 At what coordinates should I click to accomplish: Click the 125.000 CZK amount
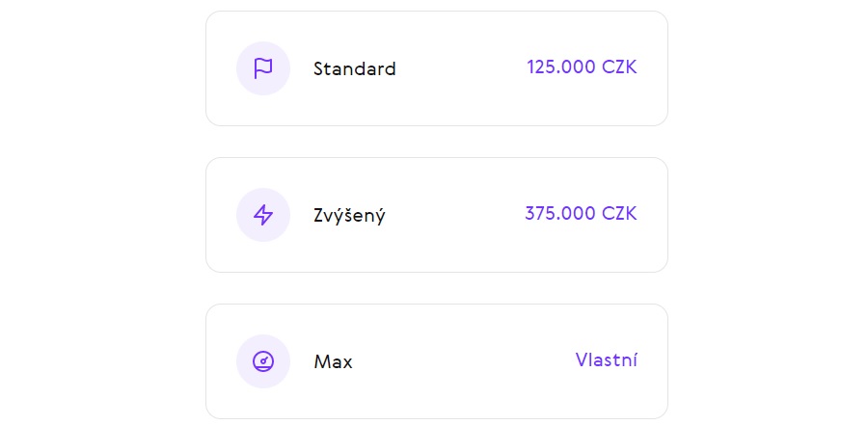tap(582, 67)
